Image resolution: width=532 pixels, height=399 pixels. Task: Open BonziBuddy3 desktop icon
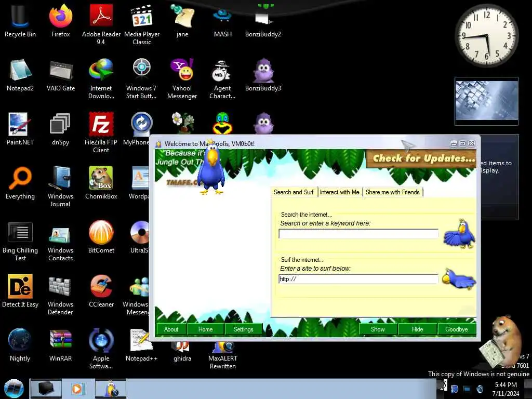(x=263, y=75)
